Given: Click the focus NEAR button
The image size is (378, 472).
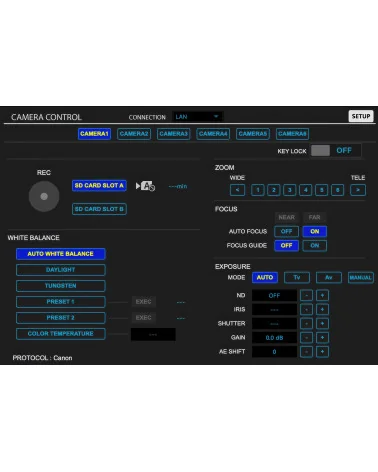Looking at the screenshot, I should coord(287,217).
